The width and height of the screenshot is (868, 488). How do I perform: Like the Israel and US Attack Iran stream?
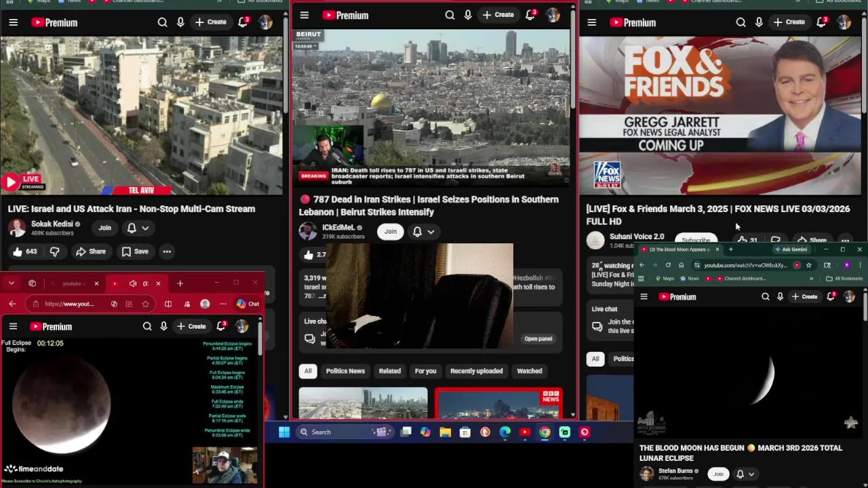24,251
